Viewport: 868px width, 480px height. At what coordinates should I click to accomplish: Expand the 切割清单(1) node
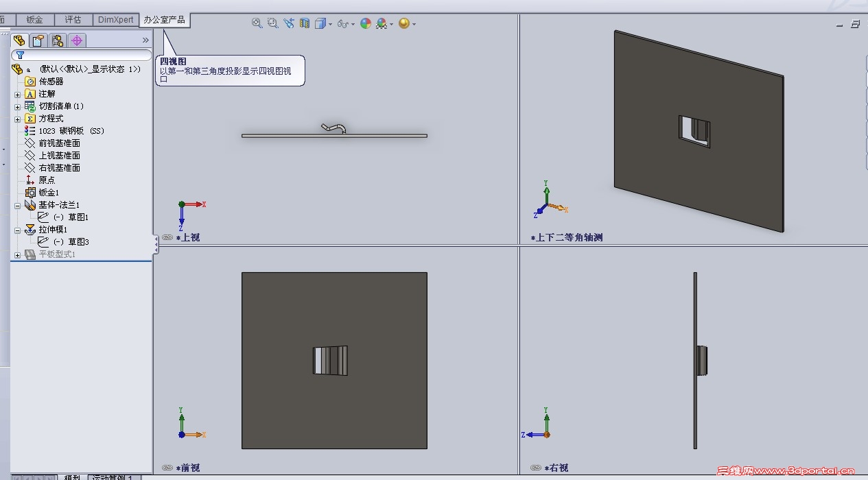click(x=16, y=106)
